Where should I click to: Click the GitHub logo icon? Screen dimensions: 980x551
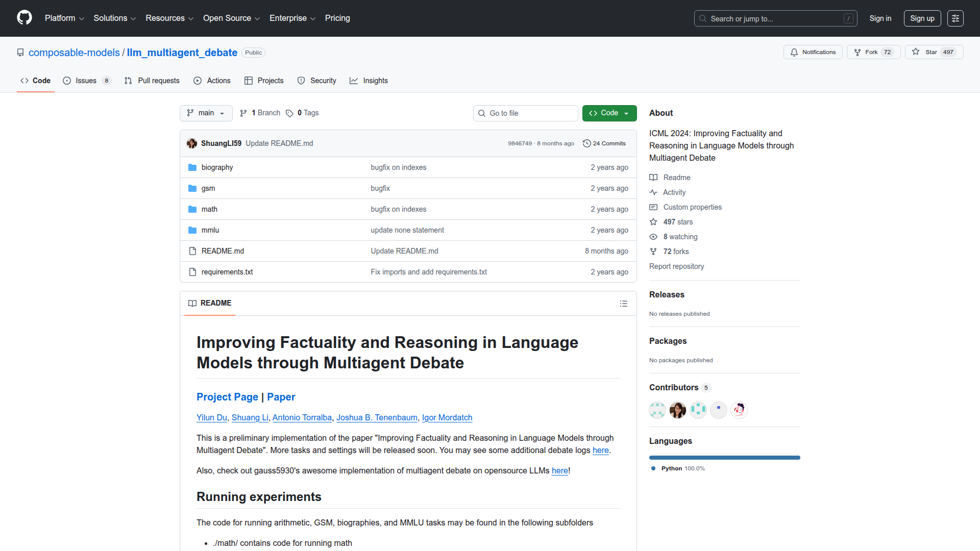tap(24, 18)
